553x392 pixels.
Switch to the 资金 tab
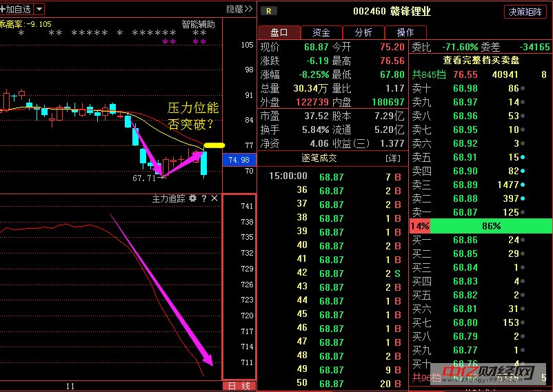click(x=321, y=32)
